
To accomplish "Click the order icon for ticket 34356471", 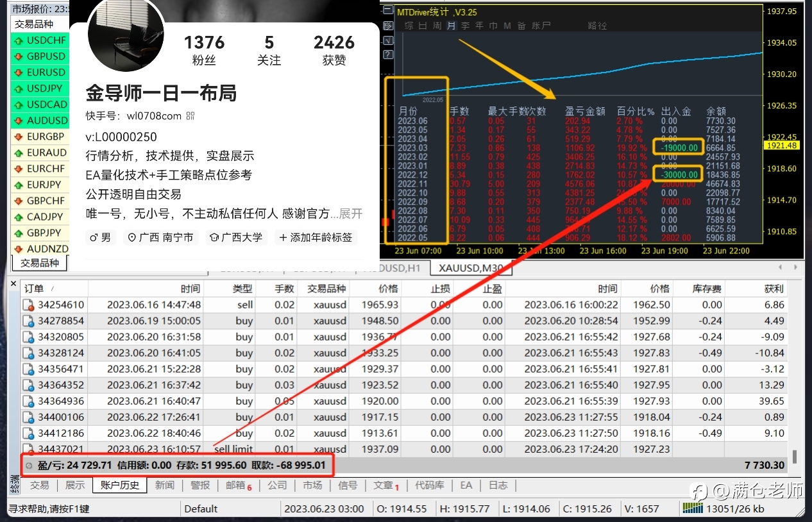I will (28, 369).
